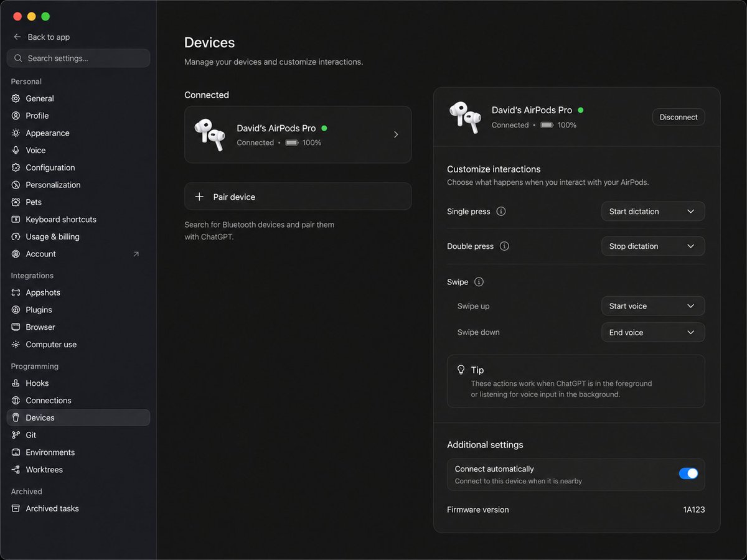Click the Pair device label
747x560 pixels.
234,197
